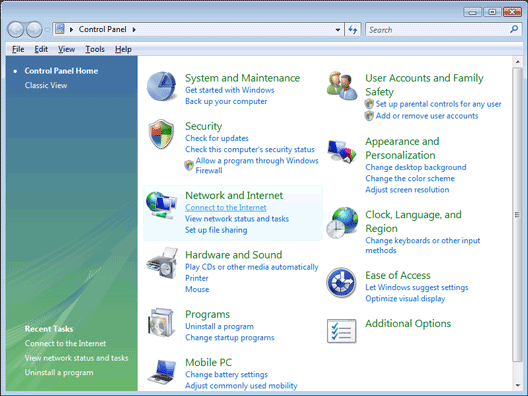Click the Security shield icon
The height and width of the screenshot is (396, 528).
[x=161, y=134]
